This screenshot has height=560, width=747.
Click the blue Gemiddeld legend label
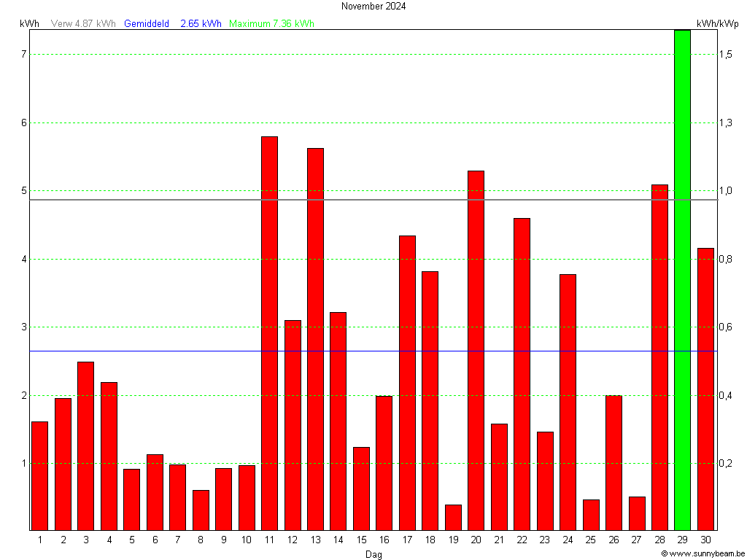click(146, 23)
